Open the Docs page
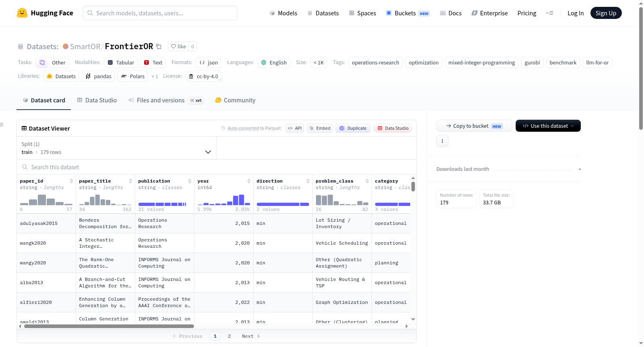 point(451,13)
